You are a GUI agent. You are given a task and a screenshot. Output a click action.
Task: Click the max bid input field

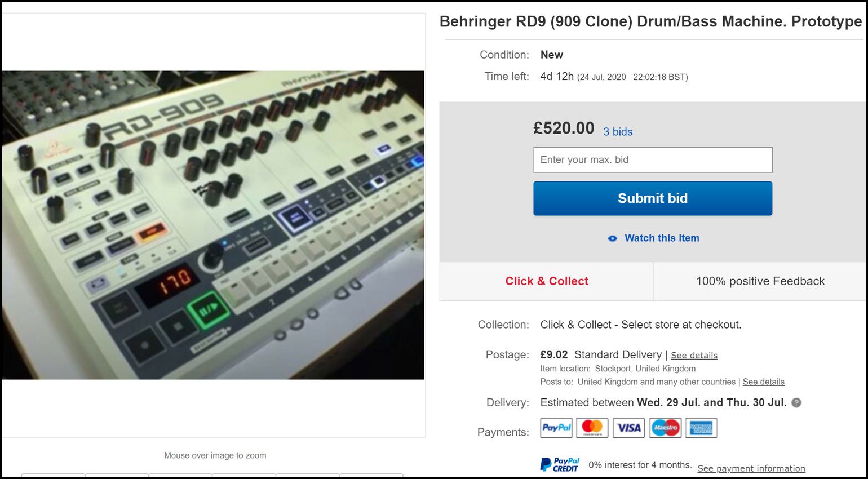[653, 160]
